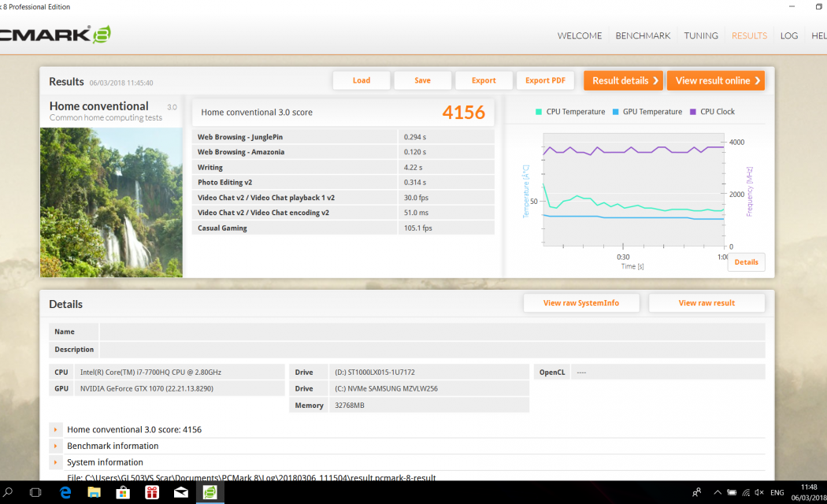Image resolution: width=827 pixels, height=504 pixels.
Task: Select Web Browsing - Amazonia row
Action: [343, 152]
